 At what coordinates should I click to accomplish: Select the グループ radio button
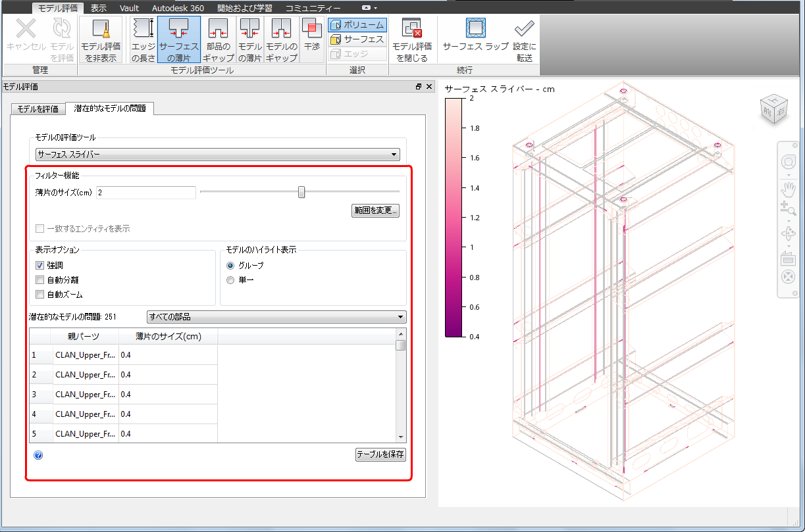230,265
